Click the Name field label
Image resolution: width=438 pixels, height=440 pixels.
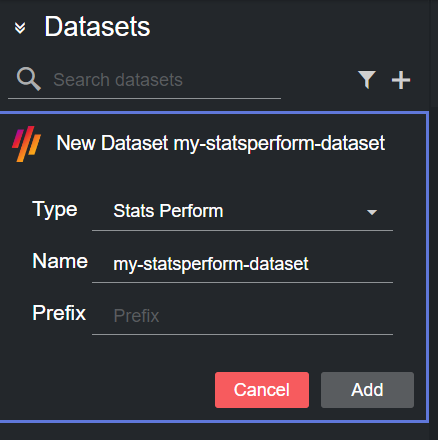[60, 261]
